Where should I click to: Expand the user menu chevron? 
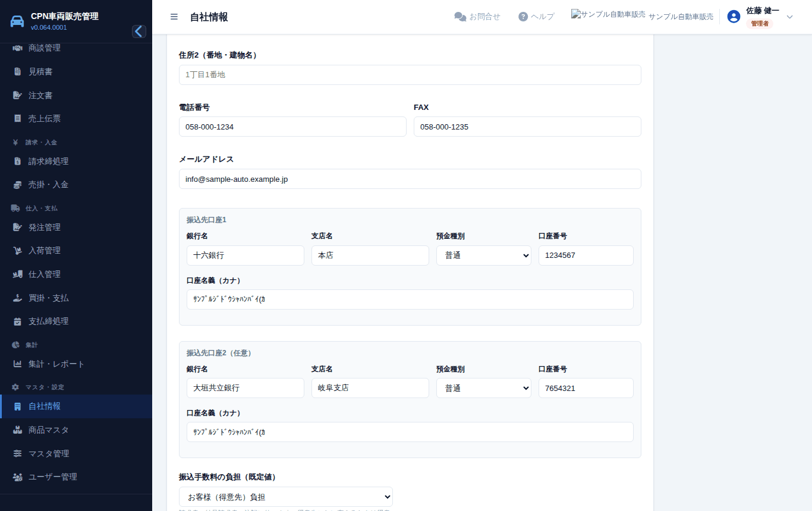coord(789,17)
